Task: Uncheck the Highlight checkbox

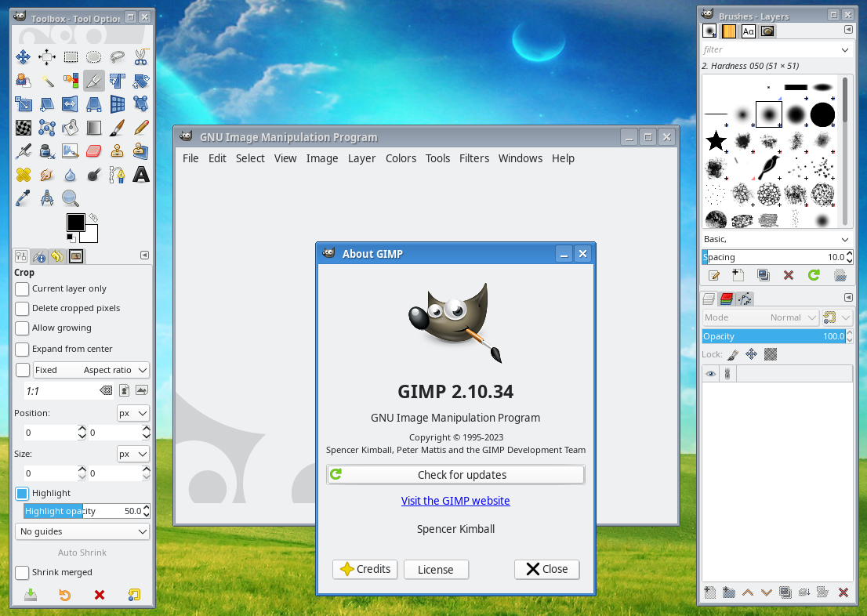Action: click(x=22, y=493)
